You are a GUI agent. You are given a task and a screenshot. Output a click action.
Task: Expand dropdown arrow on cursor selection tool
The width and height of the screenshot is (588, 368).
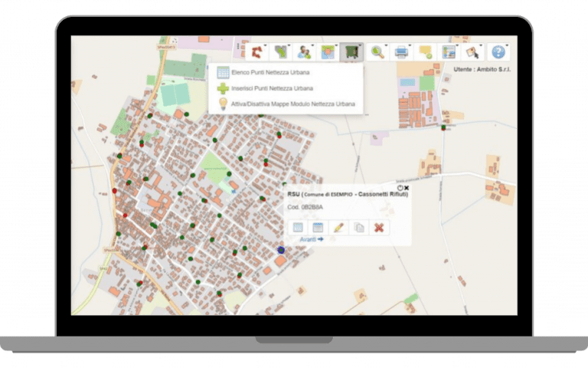[x=482, y=45]
